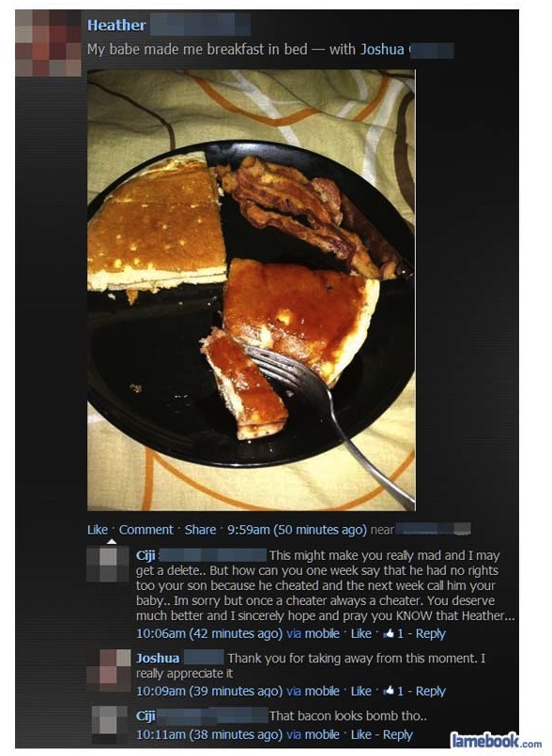The width and height of the screenshot is (552, 756).
Task: Open the 9:59am post timestamp
Action: point(297,529)
